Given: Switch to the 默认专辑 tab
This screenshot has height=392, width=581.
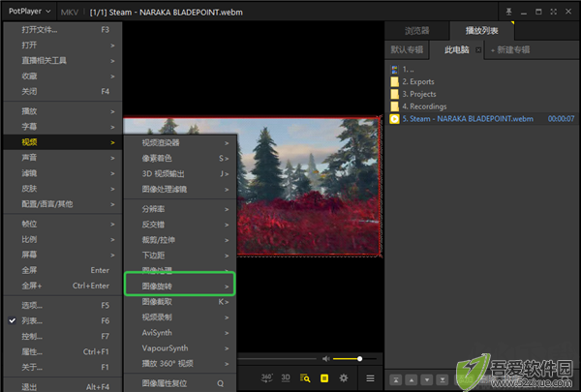Looking at the screenshot, I should coord(407,49).
